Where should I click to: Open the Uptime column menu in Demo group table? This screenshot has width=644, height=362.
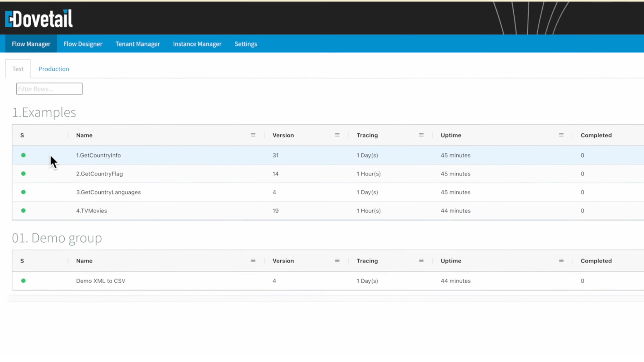click(x=561, y=260)
